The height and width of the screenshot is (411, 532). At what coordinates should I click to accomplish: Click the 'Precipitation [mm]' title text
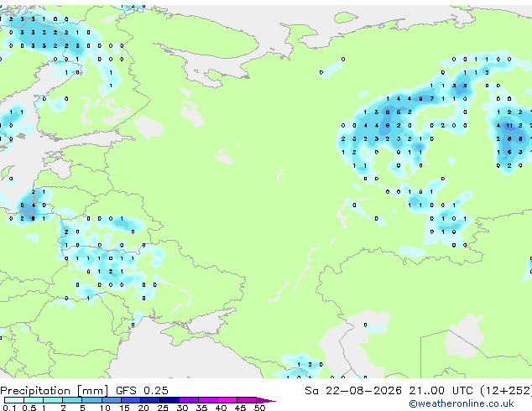click(55, 391)
